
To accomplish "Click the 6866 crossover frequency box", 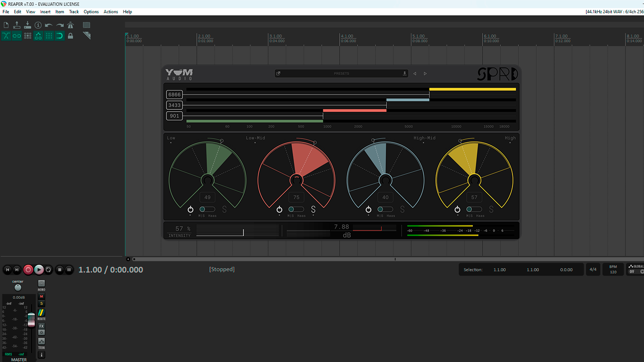I will click(174, 95).
